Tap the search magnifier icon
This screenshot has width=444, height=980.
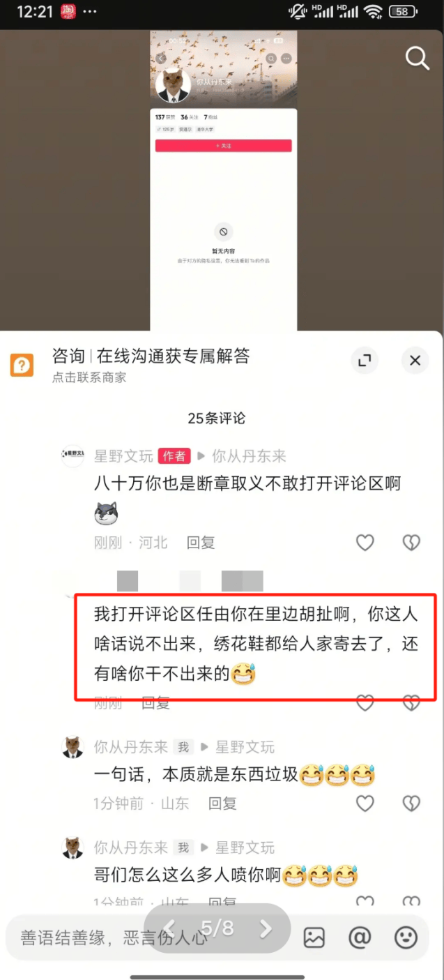click(417, 58)
